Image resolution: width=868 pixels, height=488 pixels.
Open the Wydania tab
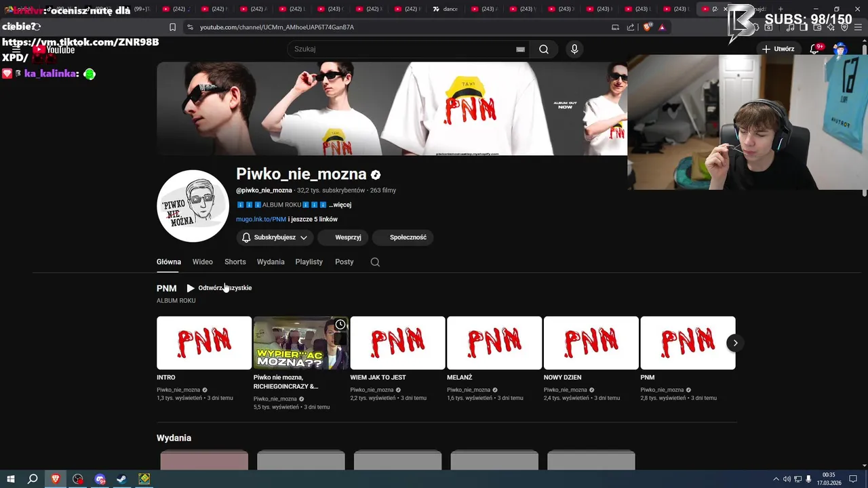[x=271, y=262]
